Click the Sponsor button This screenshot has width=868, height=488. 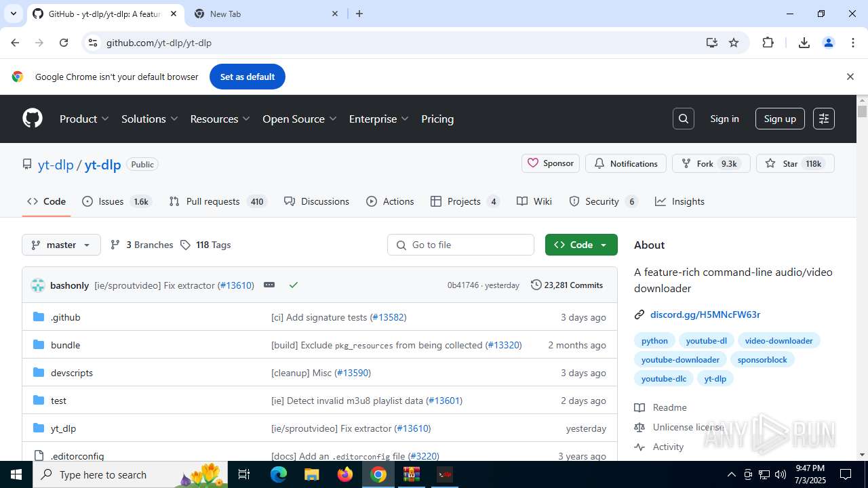click(x=551, y=163)
